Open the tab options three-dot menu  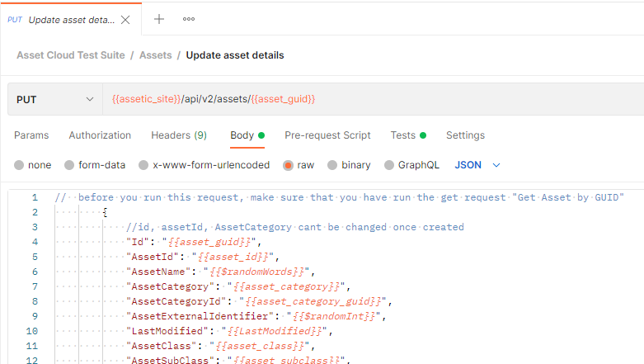click(x=189, y=19)
